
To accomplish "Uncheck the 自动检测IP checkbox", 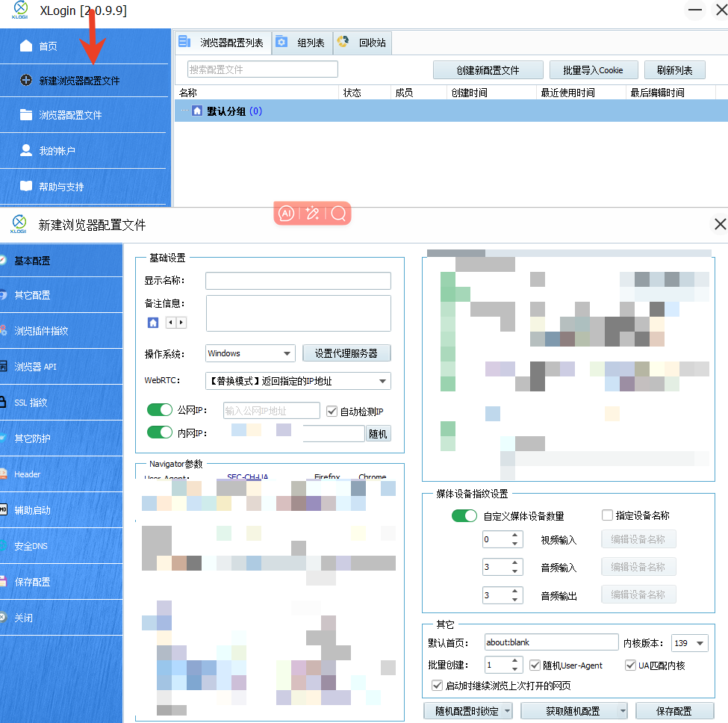I will 332,411.
